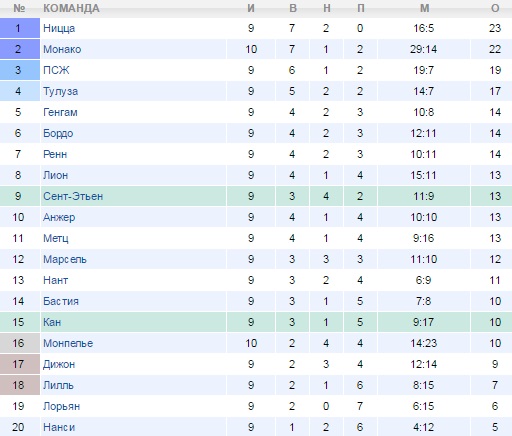The width and height of the screenshot is (512, 436).
Task: Click the Кан team name
Action: [x=52, y=322]
